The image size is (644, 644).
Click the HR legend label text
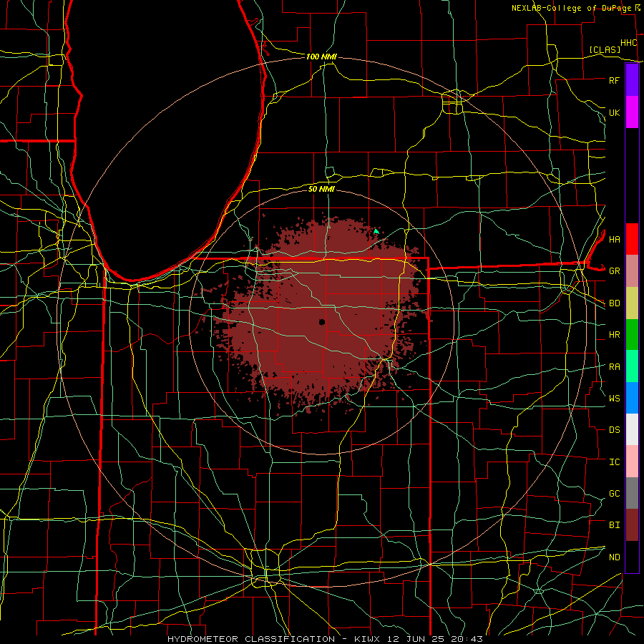615,335
